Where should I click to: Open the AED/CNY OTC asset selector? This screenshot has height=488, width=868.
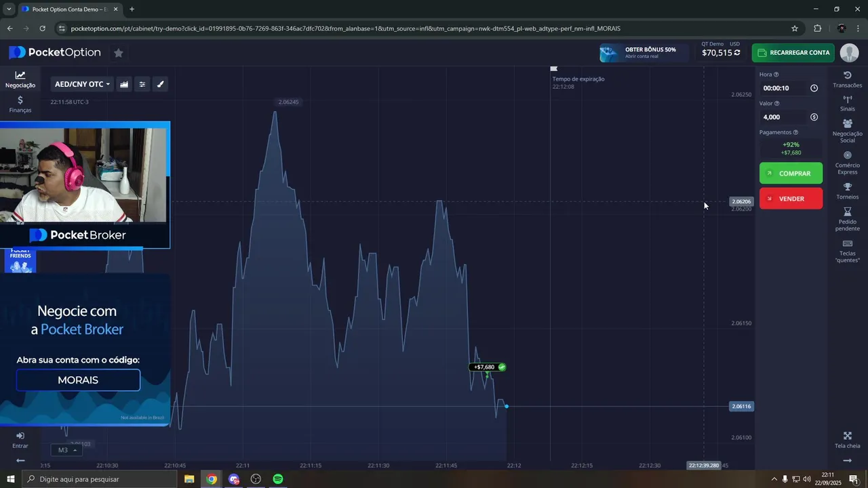pyautogui.click(x=82, y=84)
